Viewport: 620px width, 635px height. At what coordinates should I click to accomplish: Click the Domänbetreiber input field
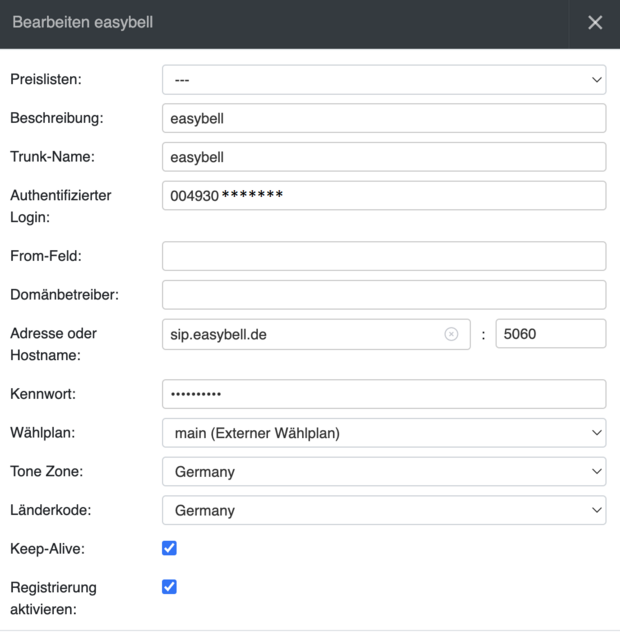pyautogui.click(x=384, y=295)
